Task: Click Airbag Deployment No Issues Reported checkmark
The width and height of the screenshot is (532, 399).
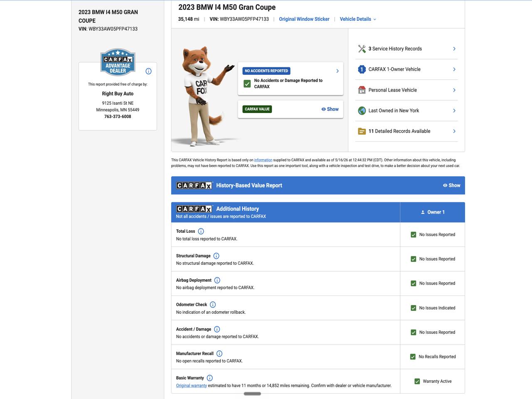Action: tap(414, 283)
